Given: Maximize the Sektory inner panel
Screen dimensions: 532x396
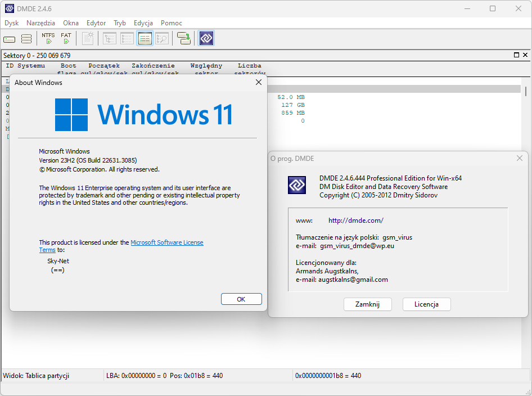Looking at the screenshot, I should (516, 55).
